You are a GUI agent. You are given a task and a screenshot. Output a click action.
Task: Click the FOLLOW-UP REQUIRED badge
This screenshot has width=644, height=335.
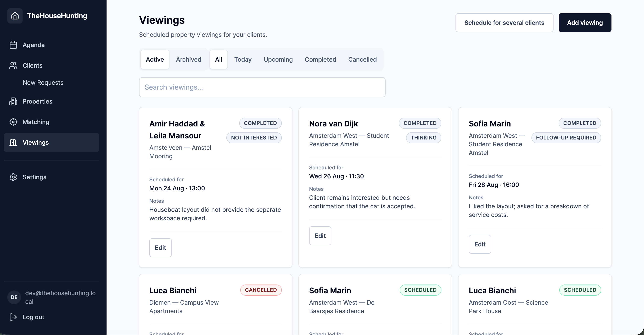point(566,138)
